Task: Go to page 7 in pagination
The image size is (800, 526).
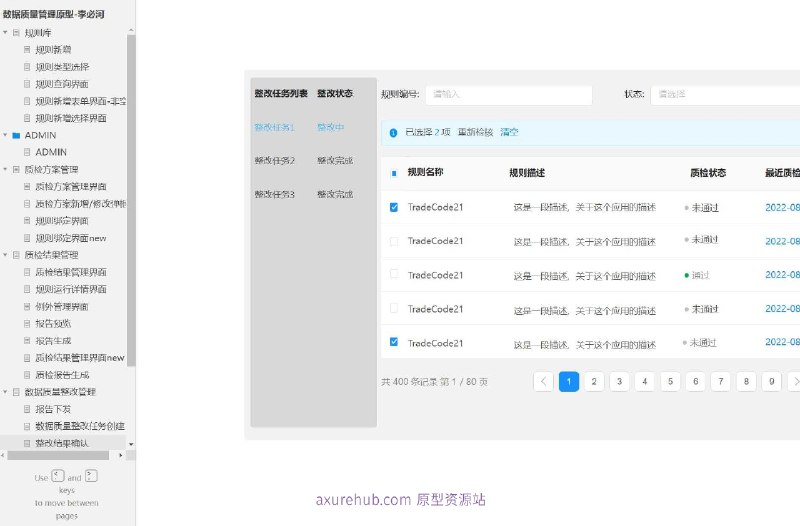Action: pyautogui.click(x=721, y=382)
